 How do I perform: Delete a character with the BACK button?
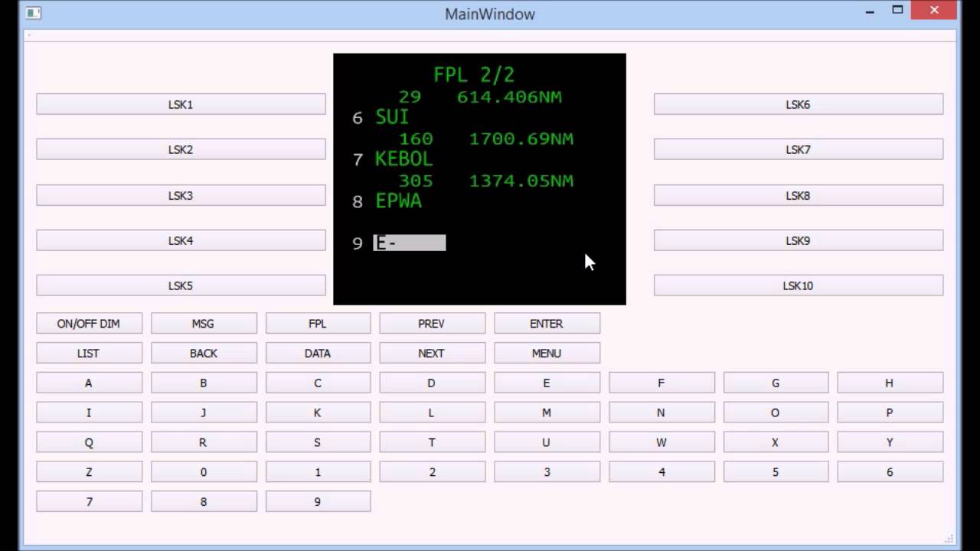tap(204, 353)
